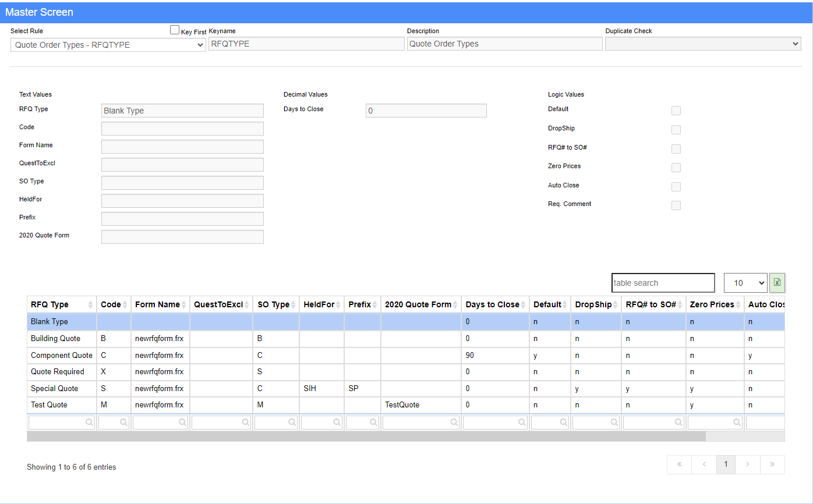Image resolution: width=813 pixels, height=504 pixels.
Task: Sort by Form Name column arrows
Action: (183, 304)
